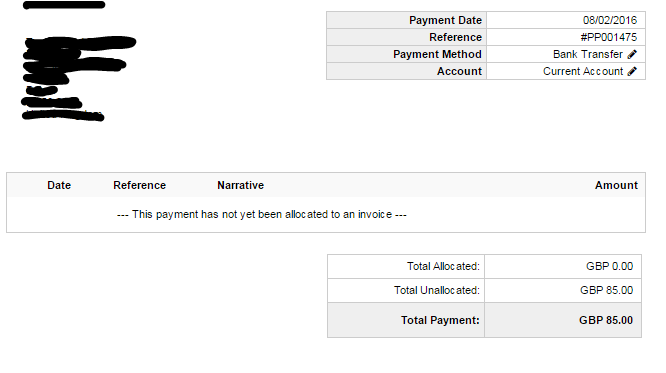Click the Reference column header in table

[x=139, y=185]
